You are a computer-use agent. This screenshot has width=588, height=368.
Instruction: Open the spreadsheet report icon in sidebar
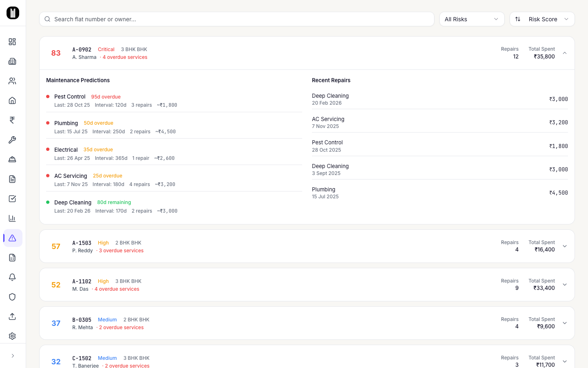coord(12,258)
